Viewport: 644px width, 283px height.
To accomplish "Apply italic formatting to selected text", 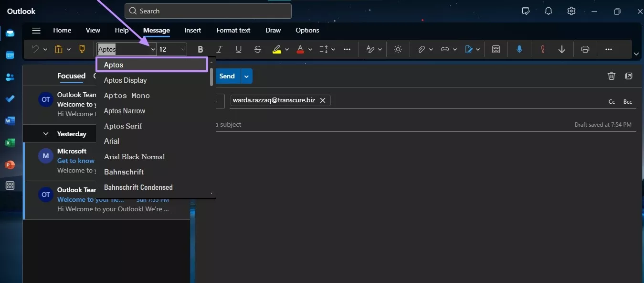I will [219, 49].
